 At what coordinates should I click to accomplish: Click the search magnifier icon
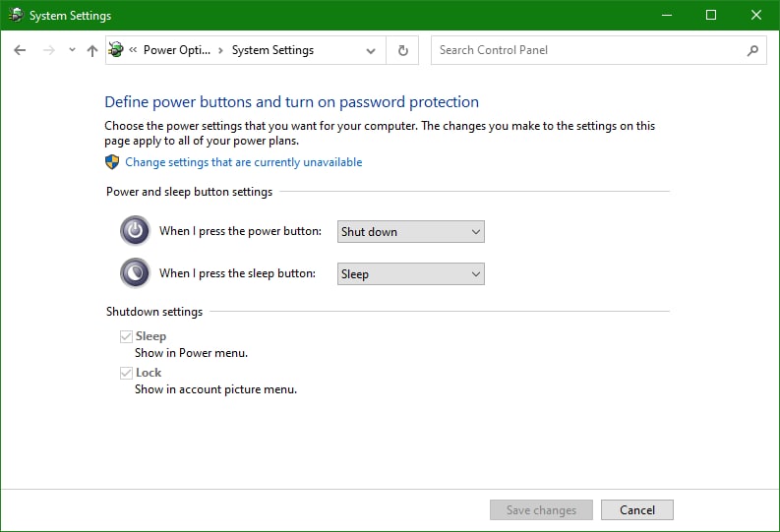click(x=752, y=50)
